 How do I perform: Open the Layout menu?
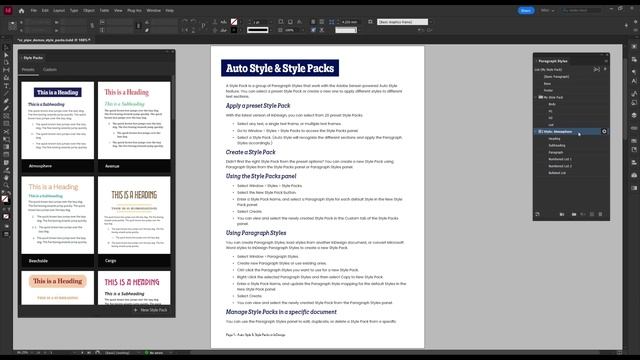coord(59,11)
